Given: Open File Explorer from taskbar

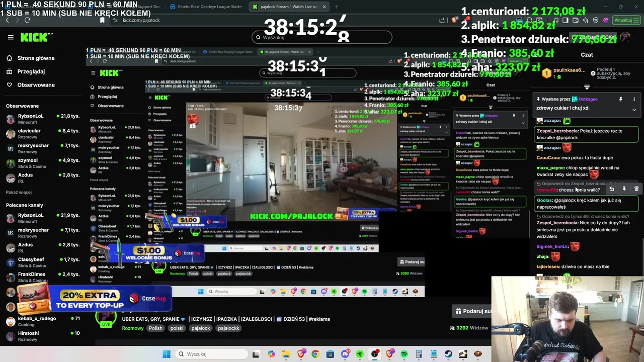Looking at the screenshot, I should [x=286, y=354].
